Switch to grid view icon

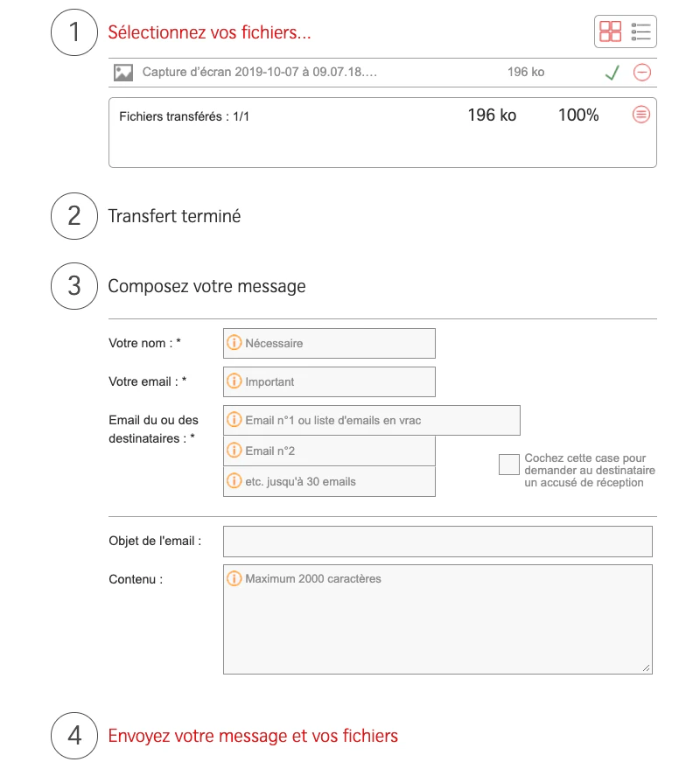610,31
